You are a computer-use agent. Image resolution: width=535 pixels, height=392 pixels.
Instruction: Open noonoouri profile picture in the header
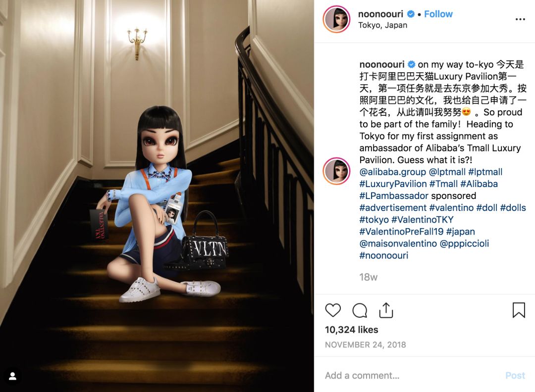(336, 19)
